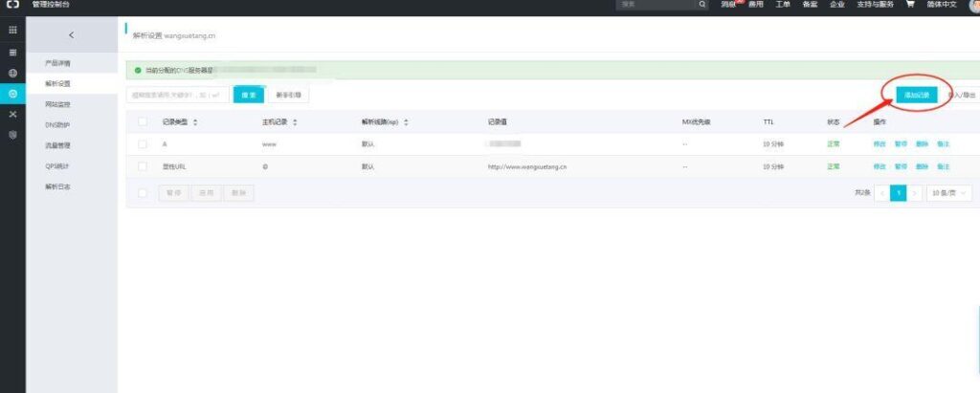Image resolution: width=980 pixels, height=393 pixels.
Task: Open 费用 in the top bar
Action: [x=756, y=5]
